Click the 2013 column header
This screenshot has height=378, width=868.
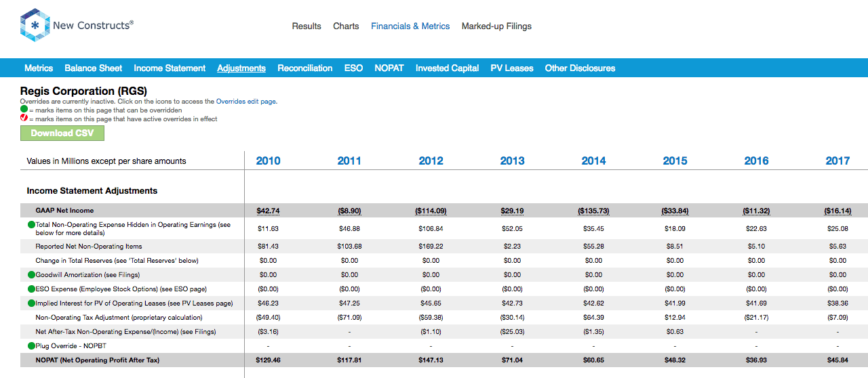[x=513, y=161]
